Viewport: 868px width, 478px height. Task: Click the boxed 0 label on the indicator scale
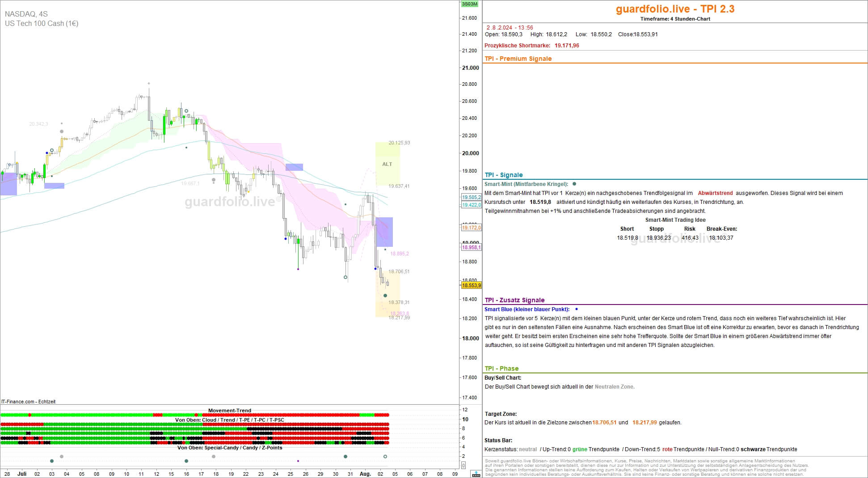pos(463,465)
